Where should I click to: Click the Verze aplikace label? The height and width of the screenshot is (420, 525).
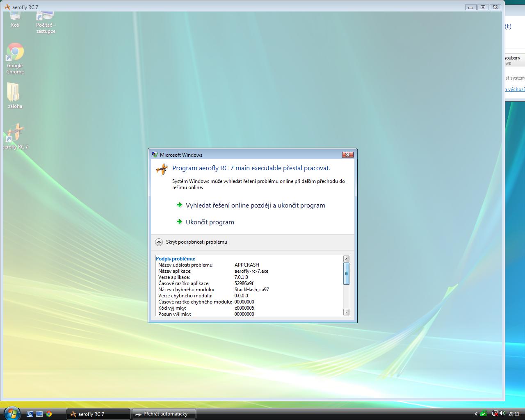174,277
